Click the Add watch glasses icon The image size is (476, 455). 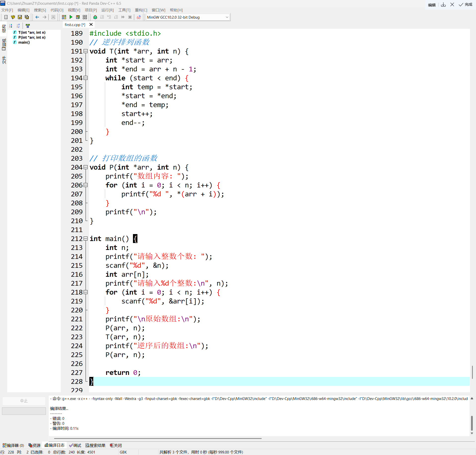pyautogui.click(x=139, y=17)
